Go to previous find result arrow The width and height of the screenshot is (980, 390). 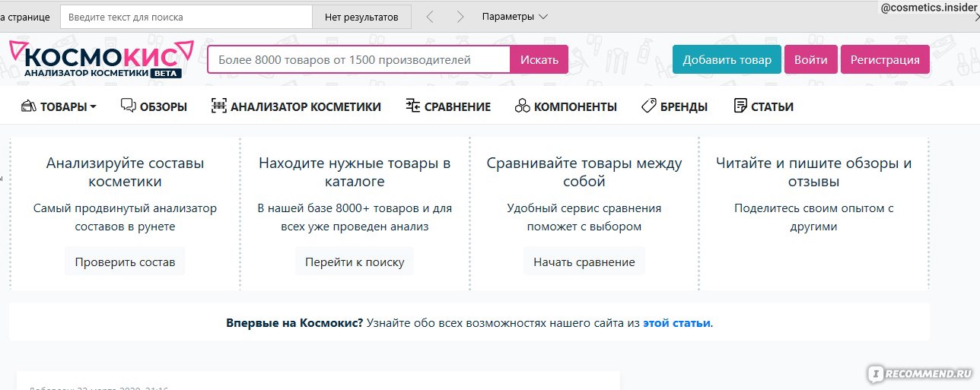coord(430,17)
